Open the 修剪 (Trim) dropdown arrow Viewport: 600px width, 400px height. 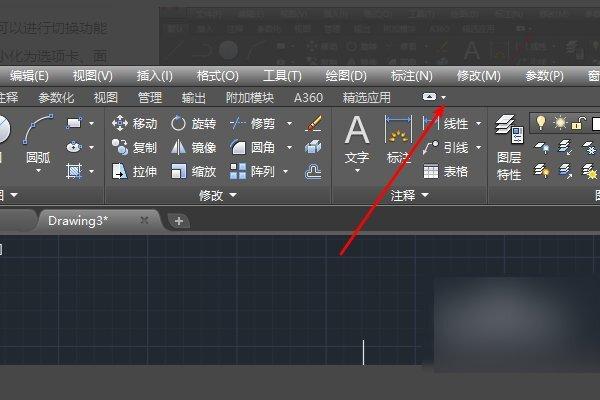tap(289, 124)
